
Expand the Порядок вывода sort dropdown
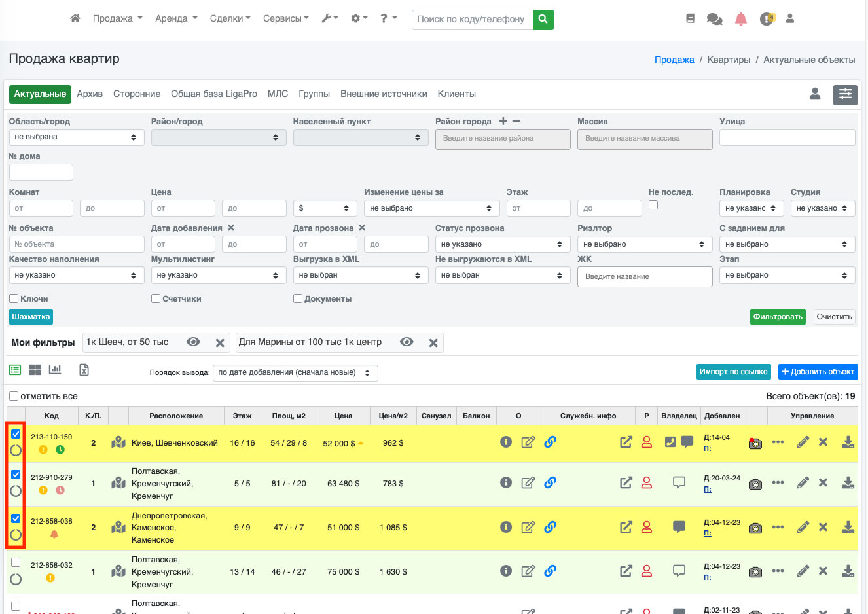click(x=295, y=373)
